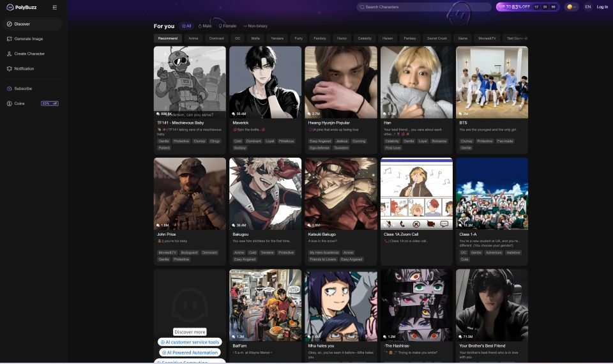This screenshot has width=613, height=364.
Task: Select the Horror category tab
Action: pos(342,38)
